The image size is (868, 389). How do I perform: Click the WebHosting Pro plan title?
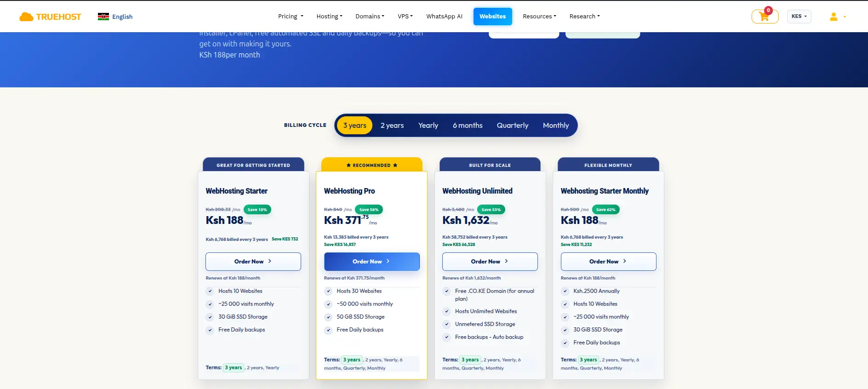click(349, 191)
